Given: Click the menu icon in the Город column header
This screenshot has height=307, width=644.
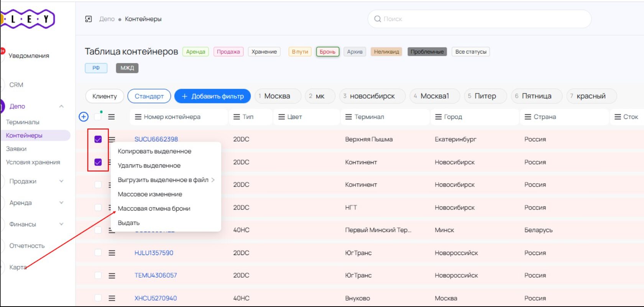Looking at the screenshot, I should (x=439, y=117).
